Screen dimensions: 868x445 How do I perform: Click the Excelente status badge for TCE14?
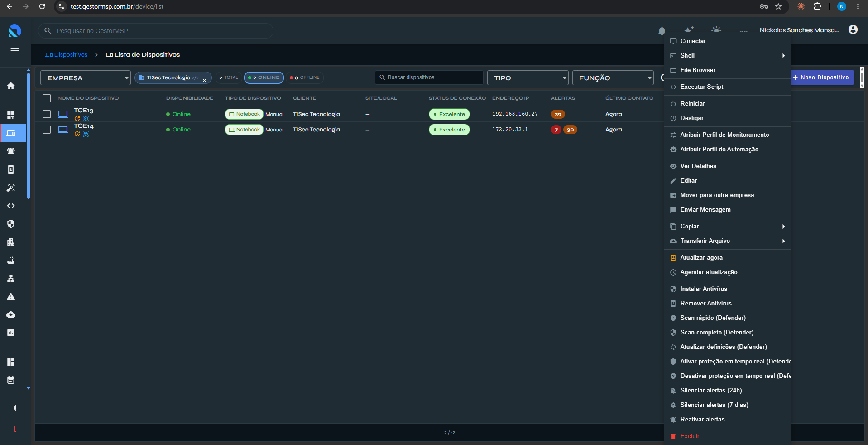pos(449,130)
